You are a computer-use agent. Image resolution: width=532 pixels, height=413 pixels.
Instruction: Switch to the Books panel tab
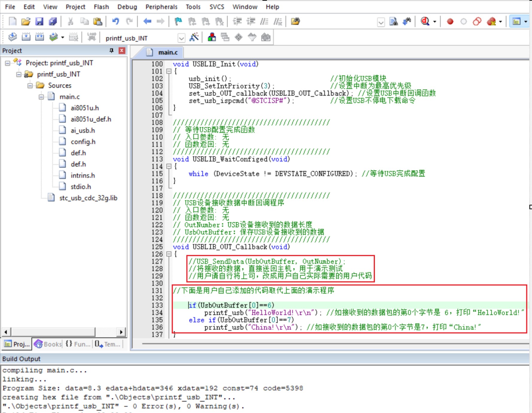point(48,344)
